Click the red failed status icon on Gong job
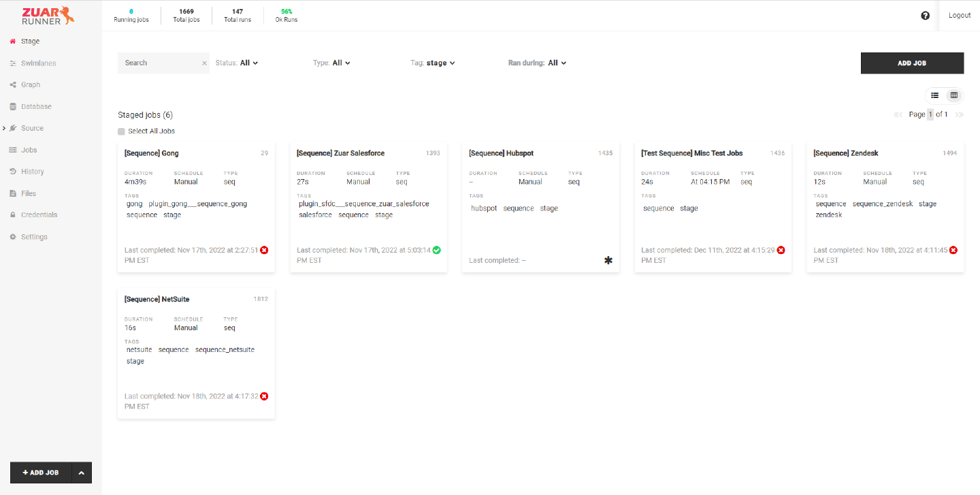 [x=264, y=250]
